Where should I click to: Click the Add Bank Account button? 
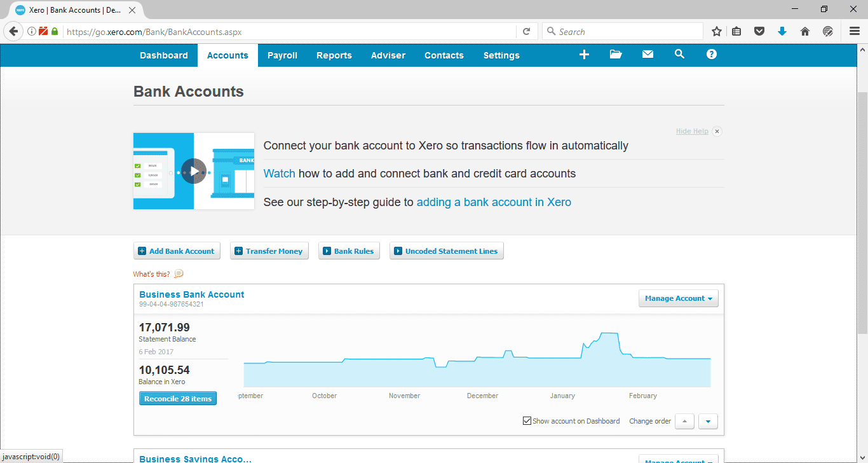(177, 251)
